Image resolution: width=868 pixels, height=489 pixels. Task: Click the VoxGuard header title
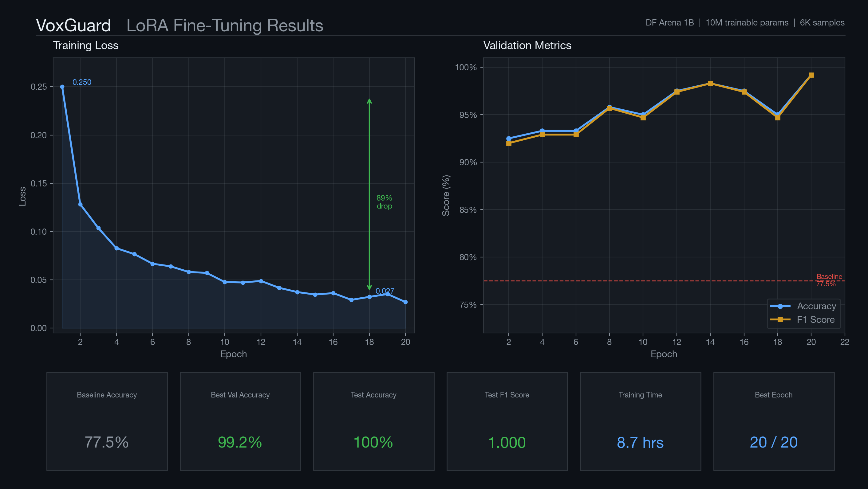click(73, 25)
